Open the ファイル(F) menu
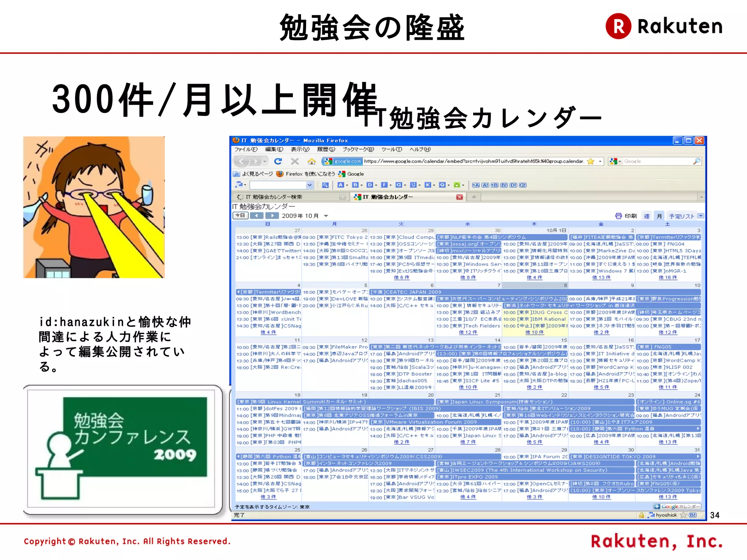 tap(246, 149)
